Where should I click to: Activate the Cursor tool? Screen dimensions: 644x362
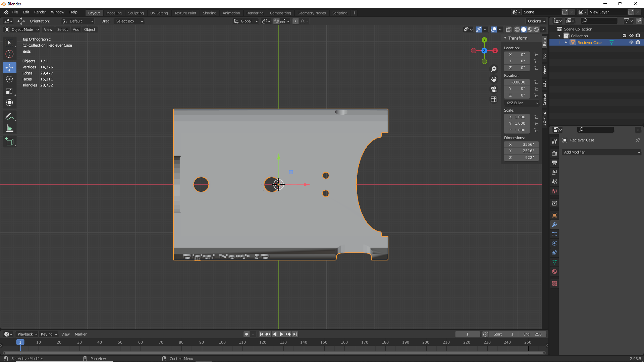9,54
